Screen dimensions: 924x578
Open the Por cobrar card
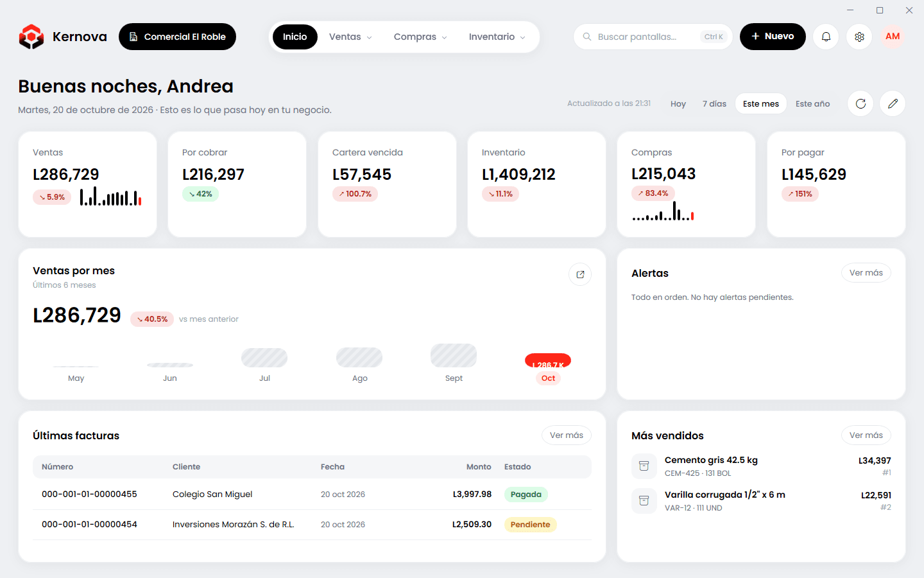[237, 184]
